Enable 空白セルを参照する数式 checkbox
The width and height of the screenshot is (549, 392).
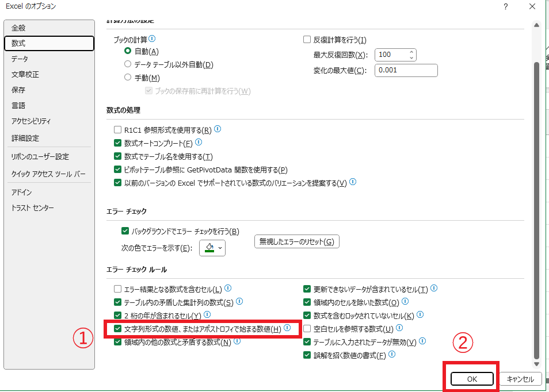click(x=307, y=328)
